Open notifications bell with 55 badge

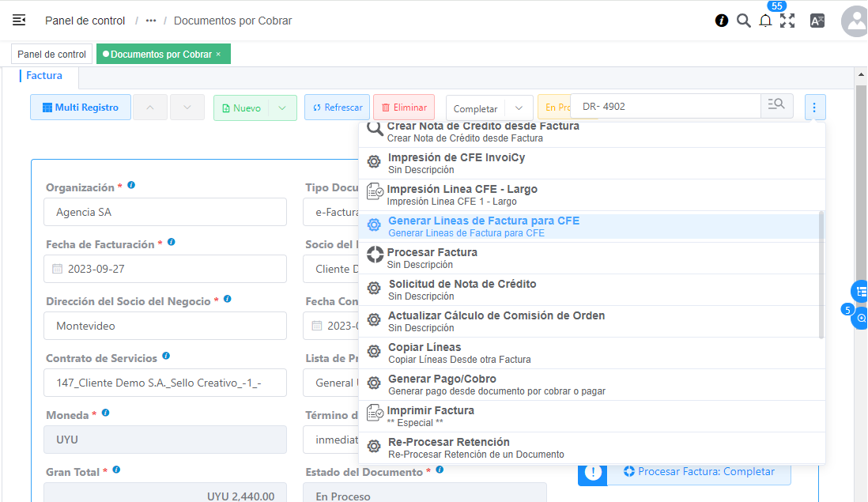coord(765,21)
